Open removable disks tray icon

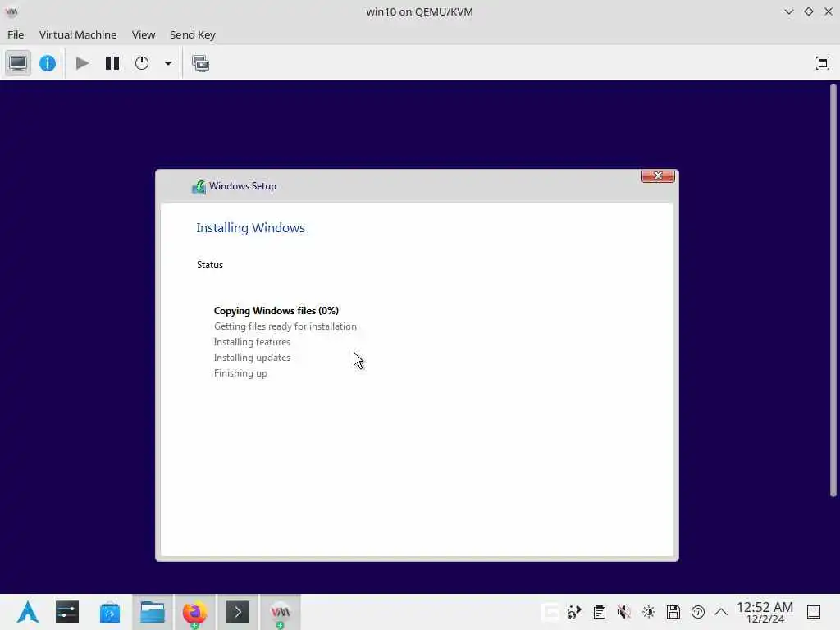673,612
